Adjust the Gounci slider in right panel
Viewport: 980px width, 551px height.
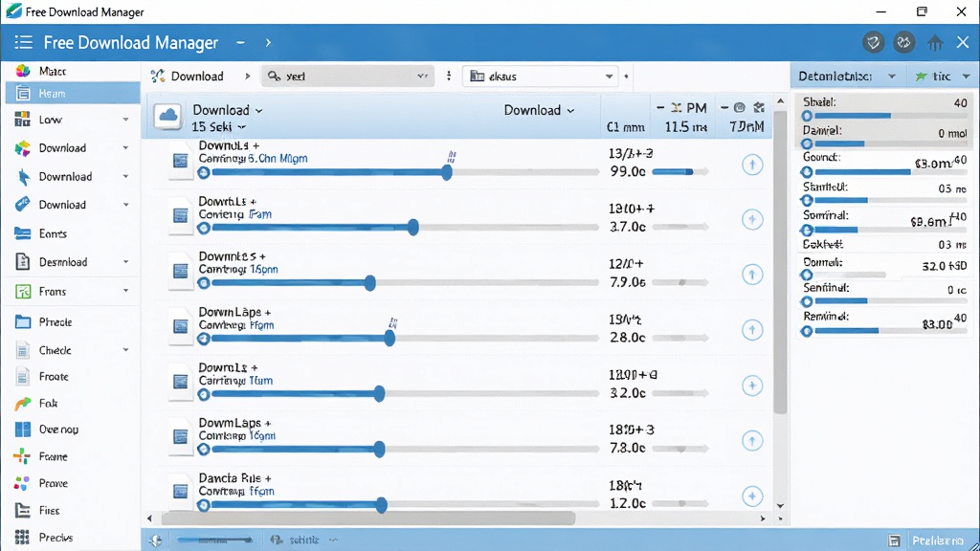885,172
